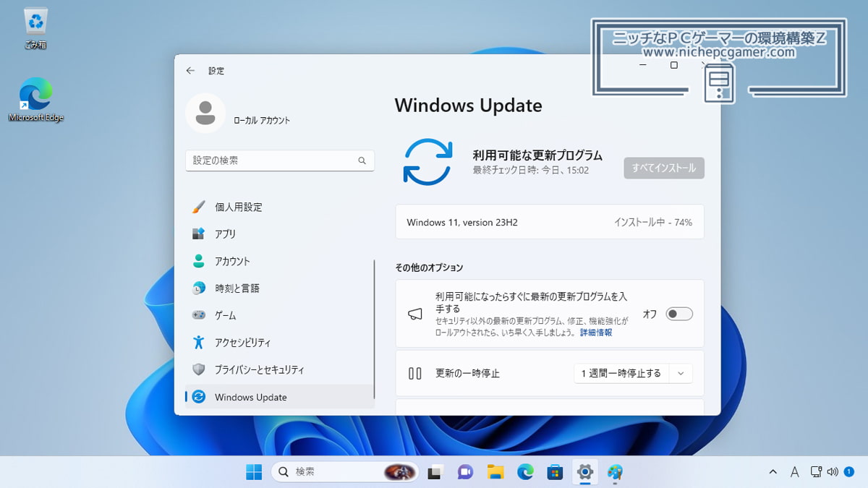868x488 pixels.
Task: Open the ごみ箱 recycle bin desktop icon
Action: coord(35,29)
